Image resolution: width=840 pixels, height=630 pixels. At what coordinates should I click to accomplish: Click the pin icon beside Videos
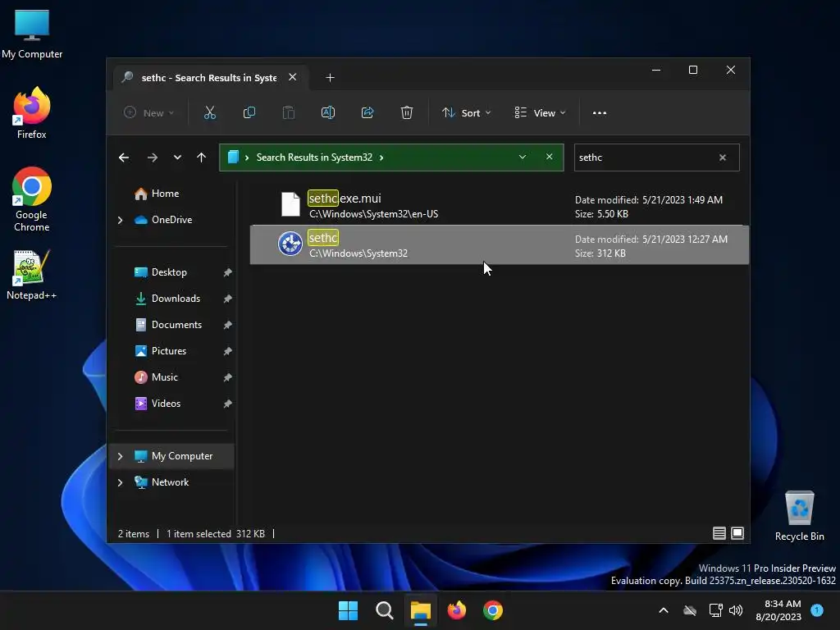pos(227,404)
